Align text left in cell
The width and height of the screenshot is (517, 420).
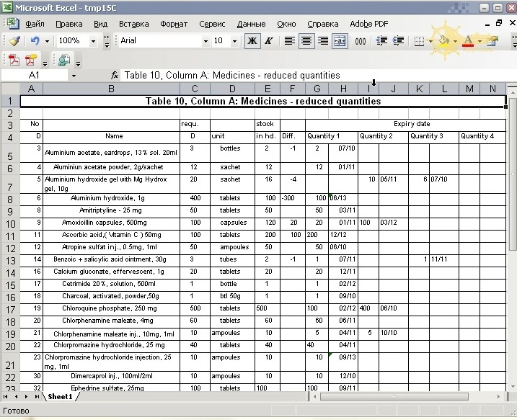290,41
